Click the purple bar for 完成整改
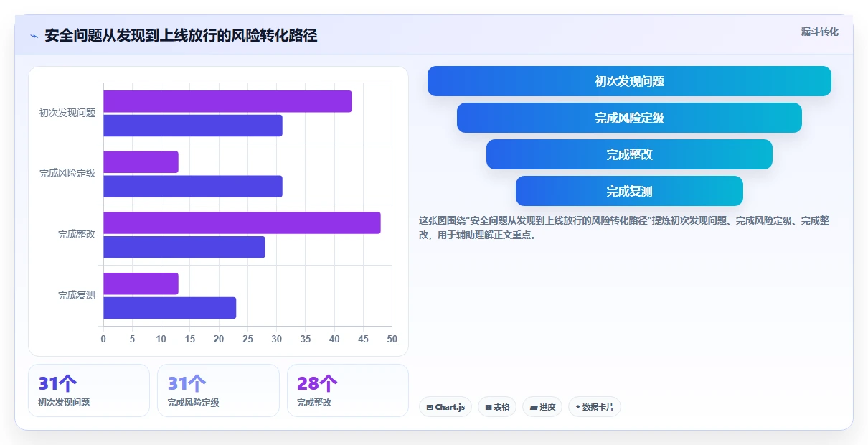The height and width of the screenshot is (445, 868). pyautogui.click(x=242, y=222)
